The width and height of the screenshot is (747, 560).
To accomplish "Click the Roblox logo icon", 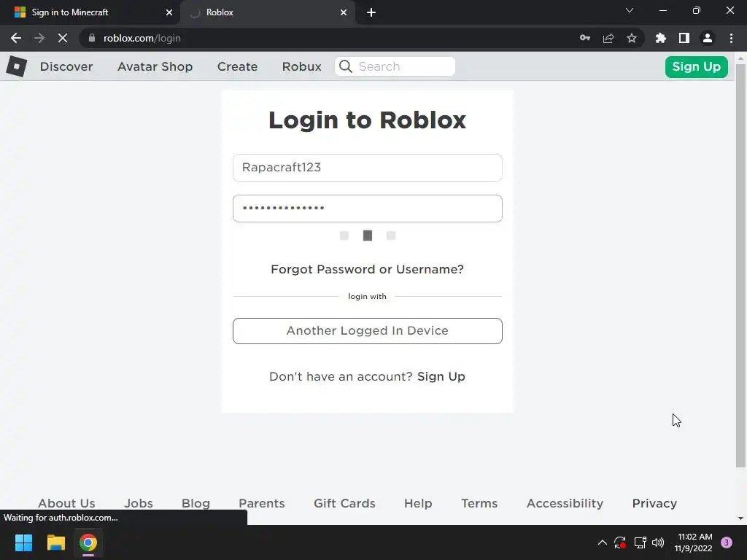I will [17, 66].
